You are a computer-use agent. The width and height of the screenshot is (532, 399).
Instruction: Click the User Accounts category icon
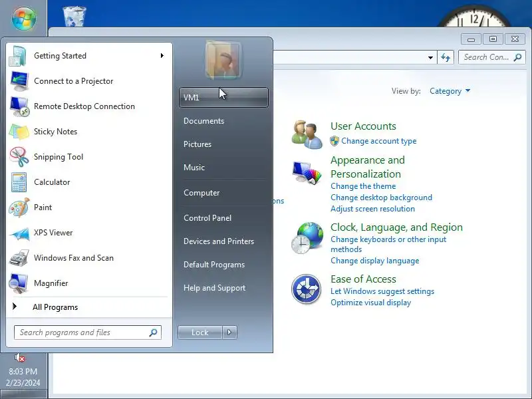(307, 134)
